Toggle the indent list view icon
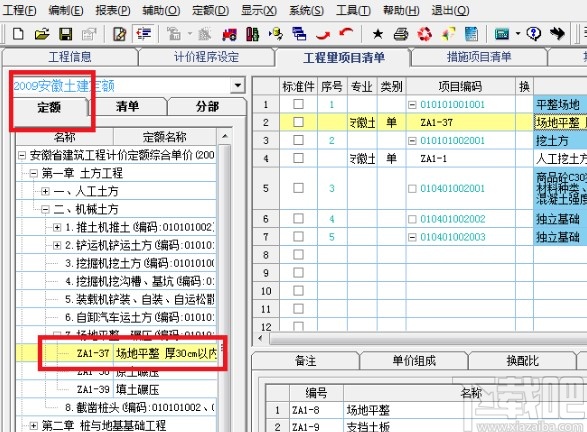The image size is (587, 432). click(x=143, y=34)
